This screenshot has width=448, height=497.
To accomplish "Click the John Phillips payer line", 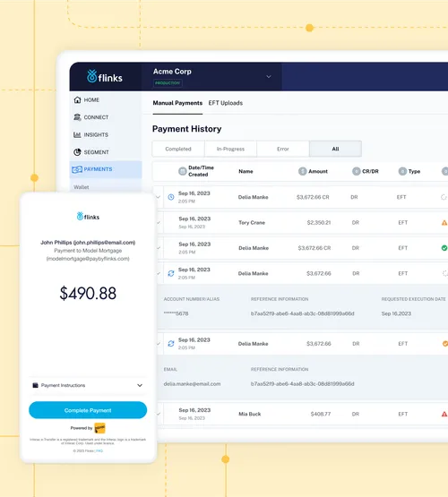I will point(88,243).
